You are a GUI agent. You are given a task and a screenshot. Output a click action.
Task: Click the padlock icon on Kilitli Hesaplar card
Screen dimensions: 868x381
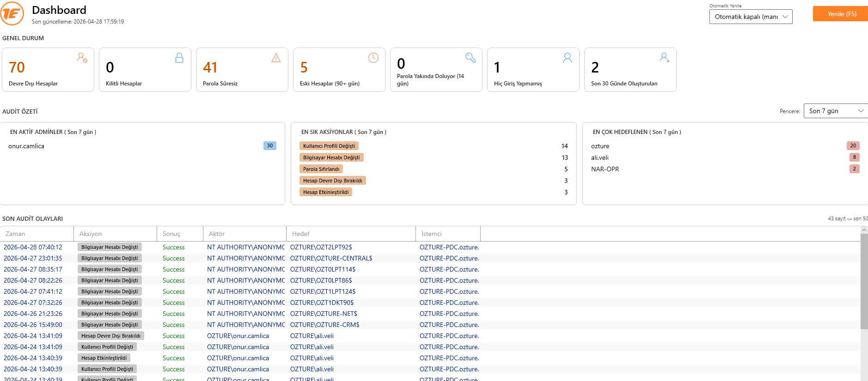click(179, 58)
